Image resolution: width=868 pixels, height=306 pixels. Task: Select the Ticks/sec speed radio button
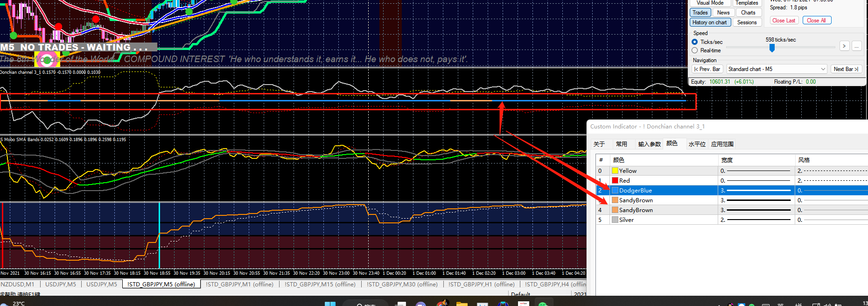pyautogui.click(x=694, y=42)
